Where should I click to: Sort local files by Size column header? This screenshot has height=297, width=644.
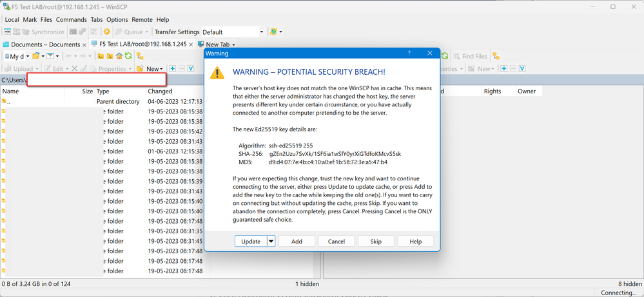(80, 91)
